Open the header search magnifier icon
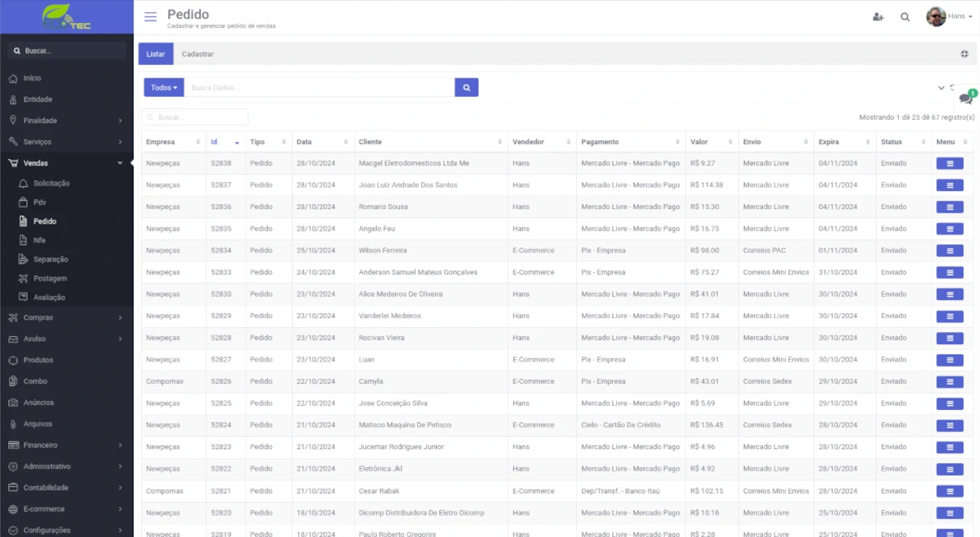This screenshot has width=980, height=537. (905, 17)
